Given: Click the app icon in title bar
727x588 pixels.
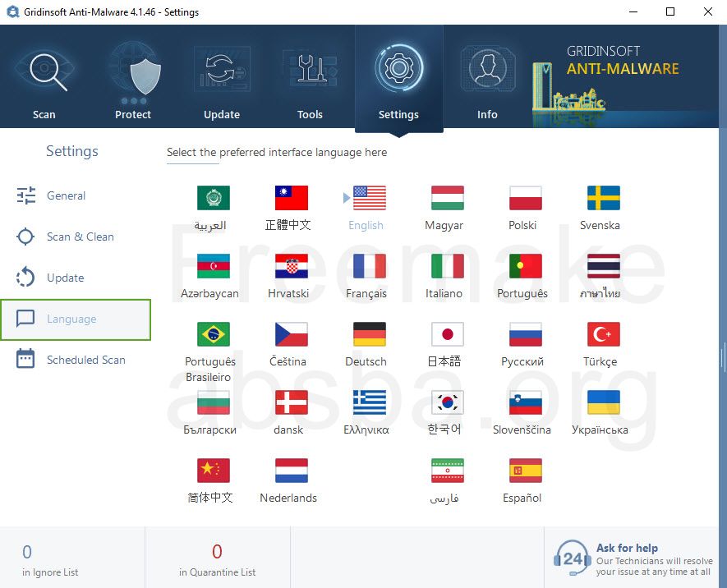Looking at the screenshot, I should point(12,11).
